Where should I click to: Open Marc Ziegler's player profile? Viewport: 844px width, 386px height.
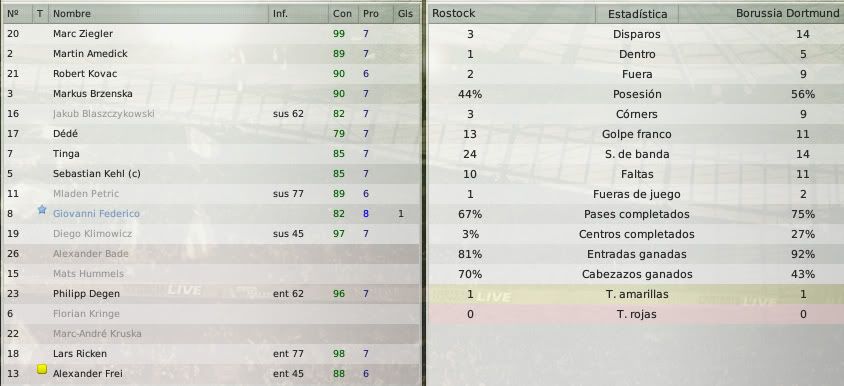click(x=83, y=34)
